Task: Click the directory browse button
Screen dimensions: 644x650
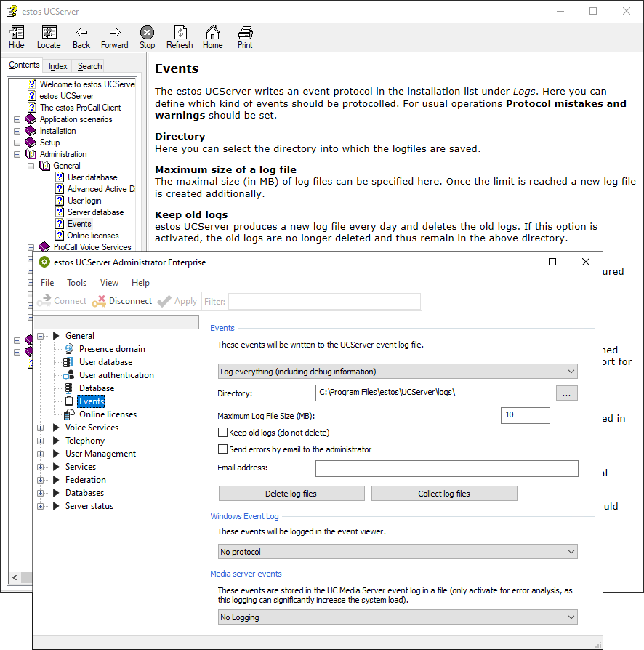Action: point(567,393)
